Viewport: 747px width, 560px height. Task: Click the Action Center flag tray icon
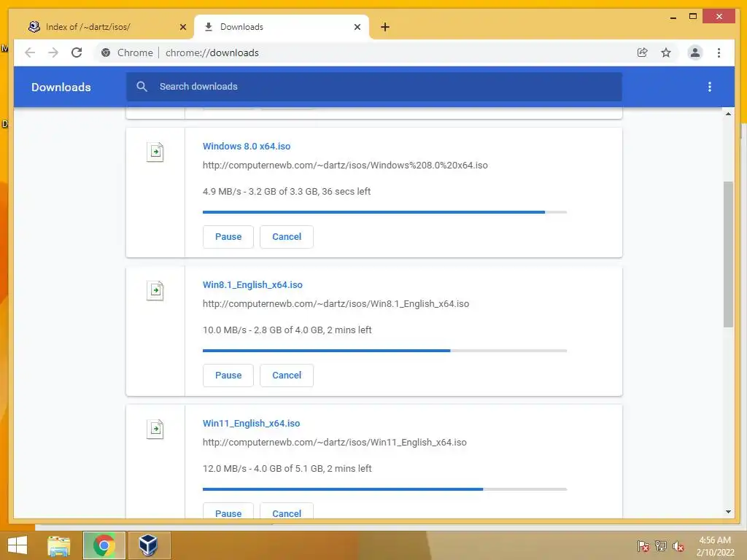[643, 546]
